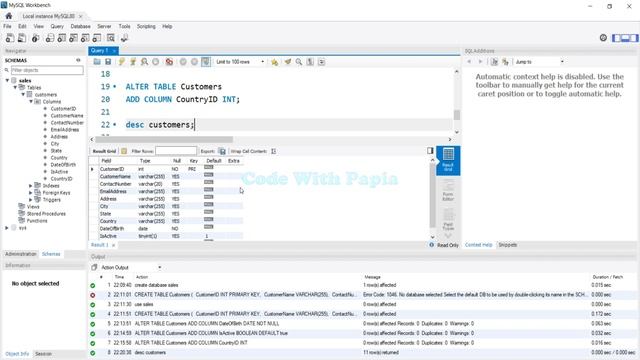640x360 pixels.
Task: Toggle wrap cell content in results
Action: click(x=273, y=151)
